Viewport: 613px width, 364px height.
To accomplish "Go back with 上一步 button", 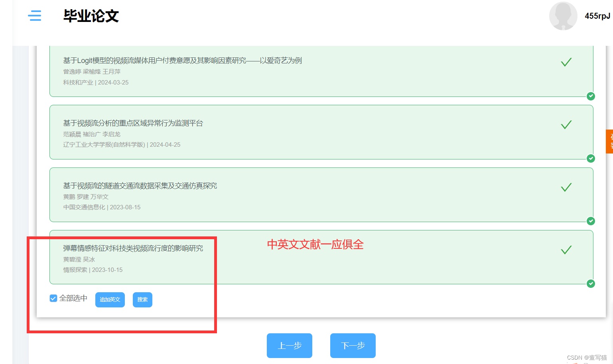I will [290, 346].
